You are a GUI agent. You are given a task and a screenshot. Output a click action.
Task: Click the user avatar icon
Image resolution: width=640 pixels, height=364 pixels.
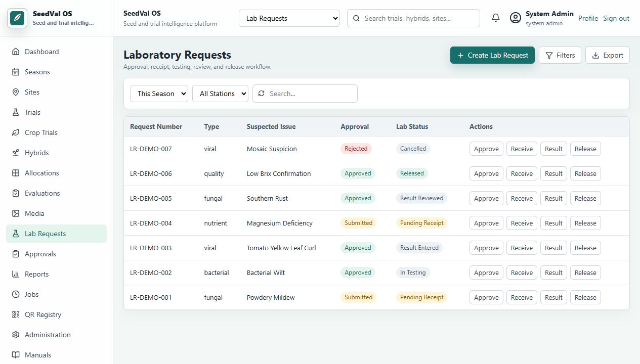coord(516,18)
